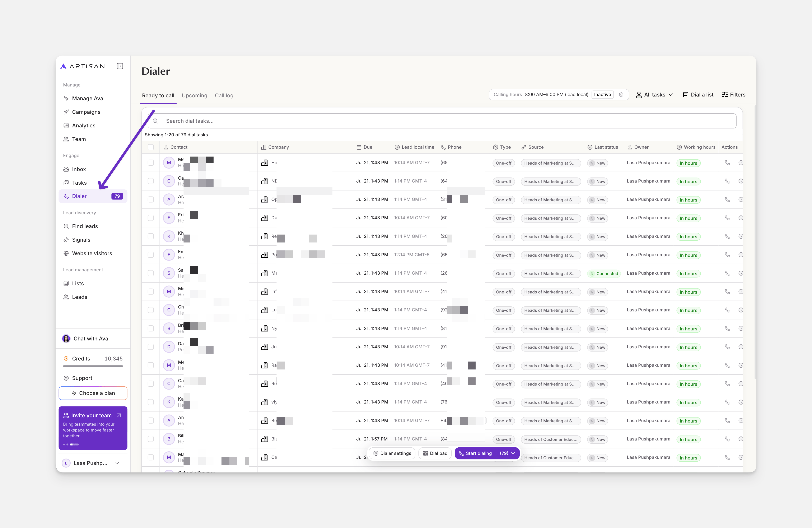Check the row with 12:14 PM GMT-5
The width and height of the screenshot is (812, 528).
[151, 255]
